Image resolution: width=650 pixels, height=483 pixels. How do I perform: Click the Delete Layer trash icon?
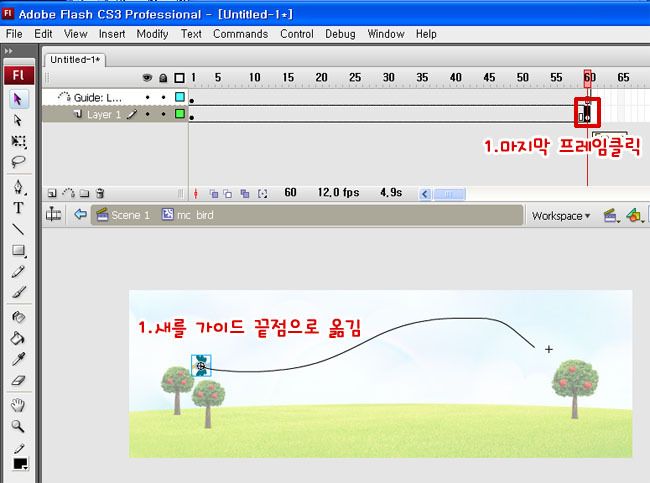point(100,193)
